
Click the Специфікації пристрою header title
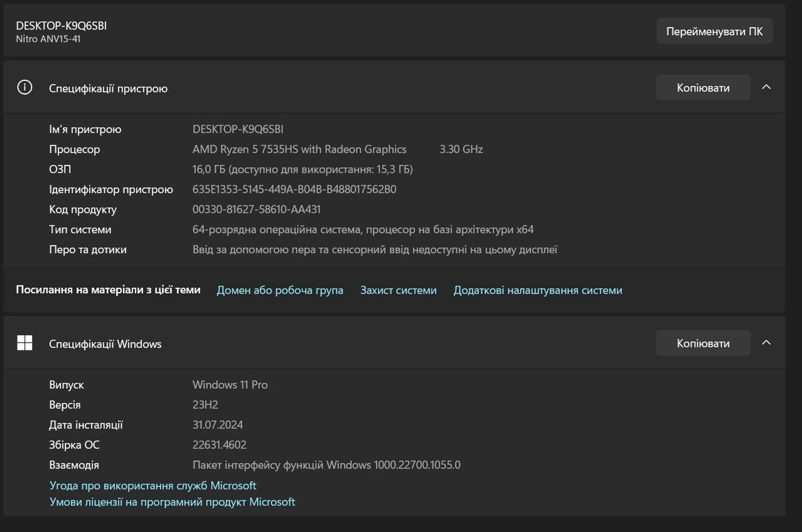pyautogui.click(x=108, y=89)
